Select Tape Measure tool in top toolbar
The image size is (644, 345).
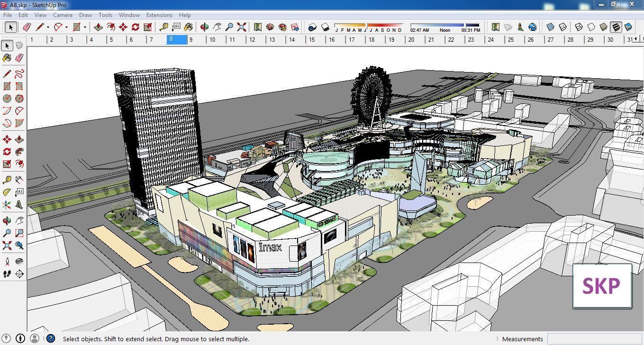click(x=164, y=27)
